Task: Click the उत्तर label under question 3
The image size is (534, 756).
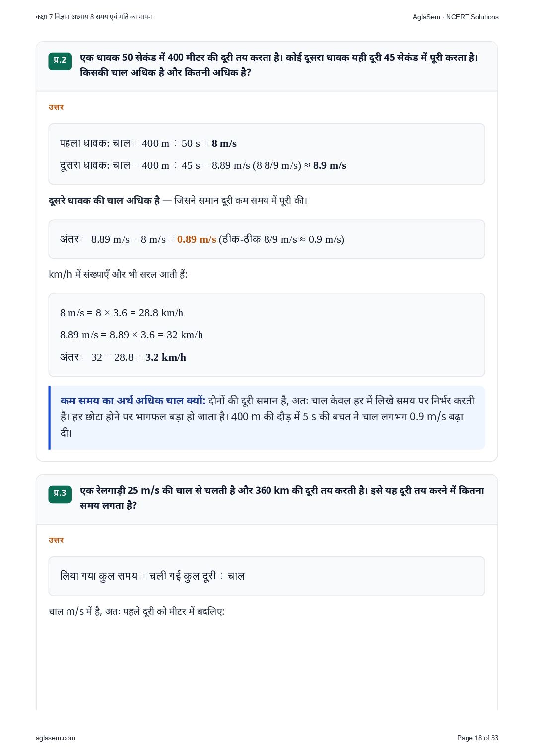Action: [56, 540]
